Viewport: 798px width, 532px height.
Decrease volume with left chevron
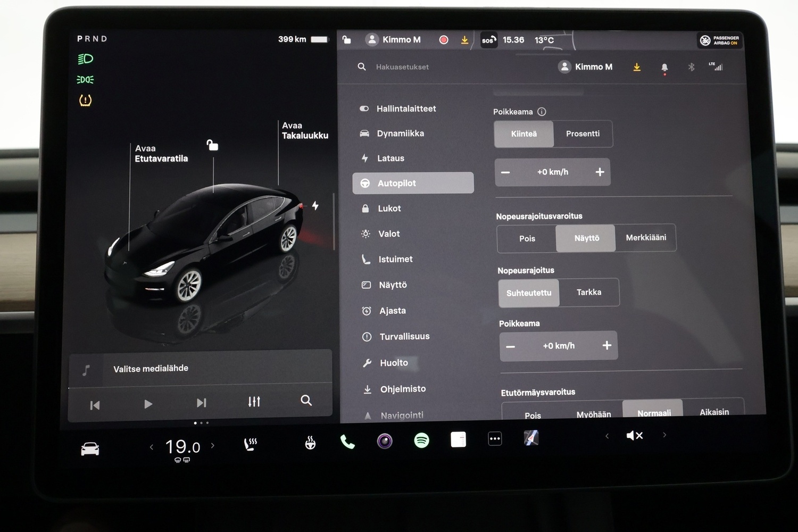click(607, 436)
